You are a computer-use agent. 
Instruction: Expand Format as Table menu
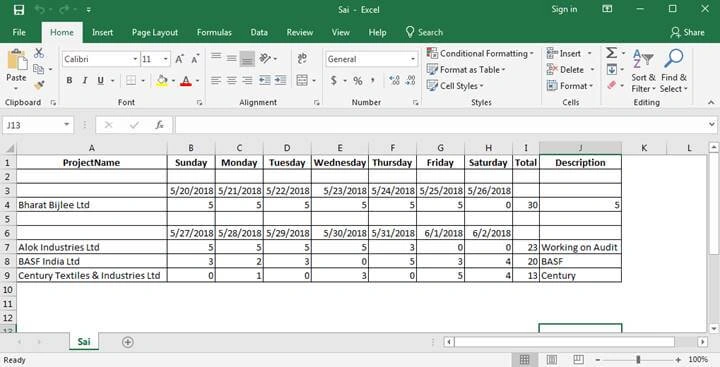(466, 69)
